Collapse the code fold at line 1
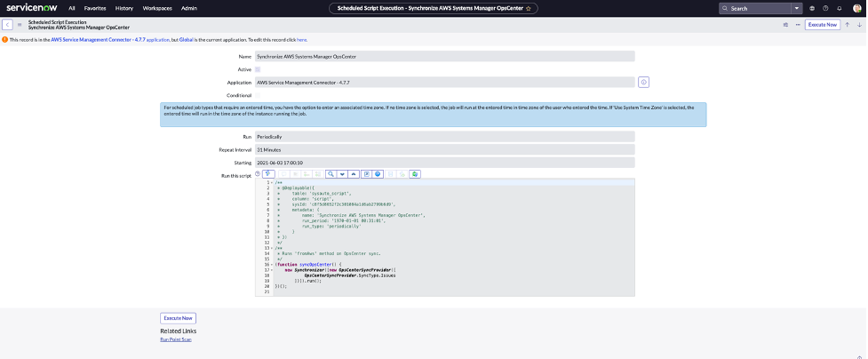 click(x=272, y=182)
